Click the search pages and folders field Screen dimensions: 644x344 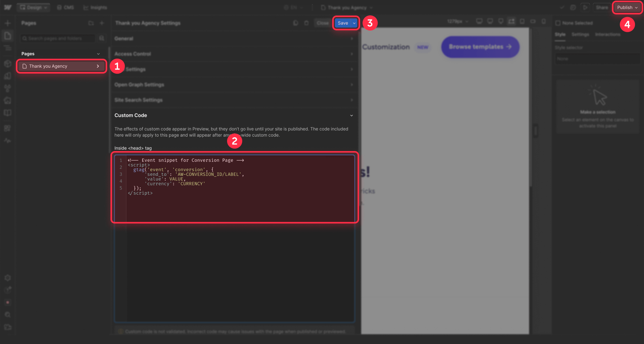coord(57,38)
